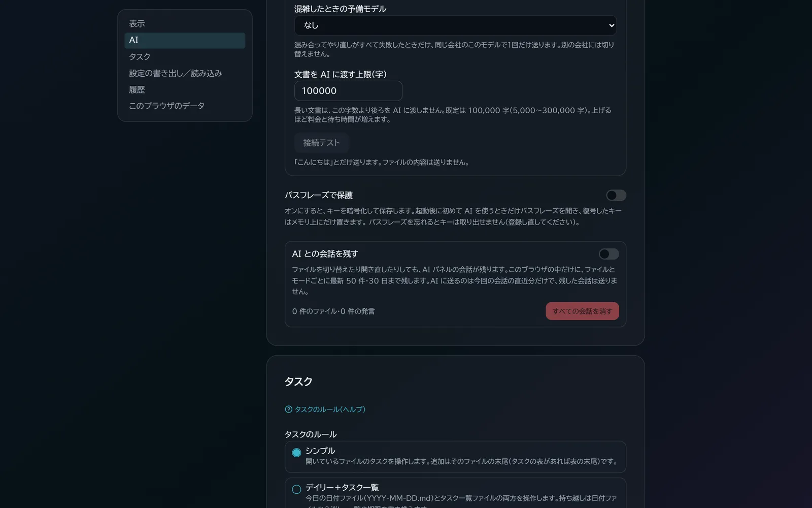Click the AI との会話を残す title text
812x508 pixels.
click(x=325, y=254)
